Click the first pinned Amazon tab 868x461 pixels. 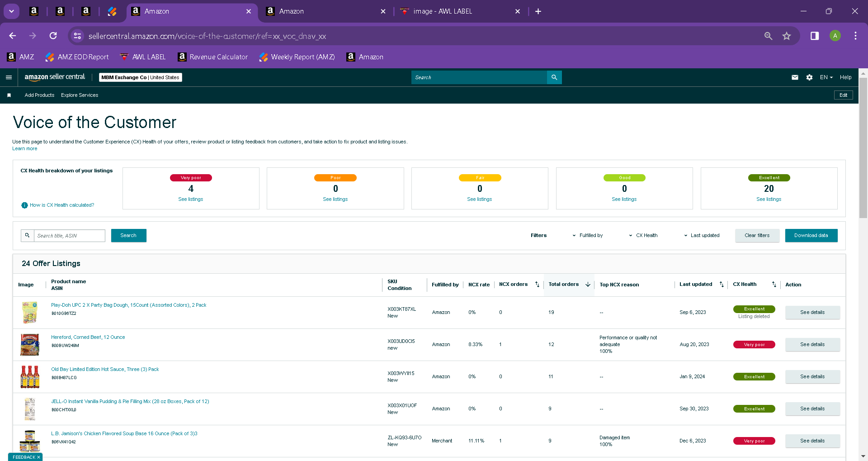[34, 11]
